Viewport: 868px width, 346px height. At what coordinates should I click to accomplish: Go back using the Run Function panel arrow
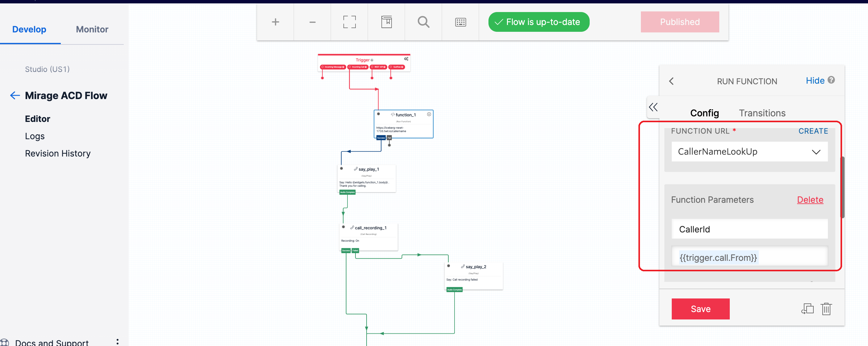click(x=671, y=81)
